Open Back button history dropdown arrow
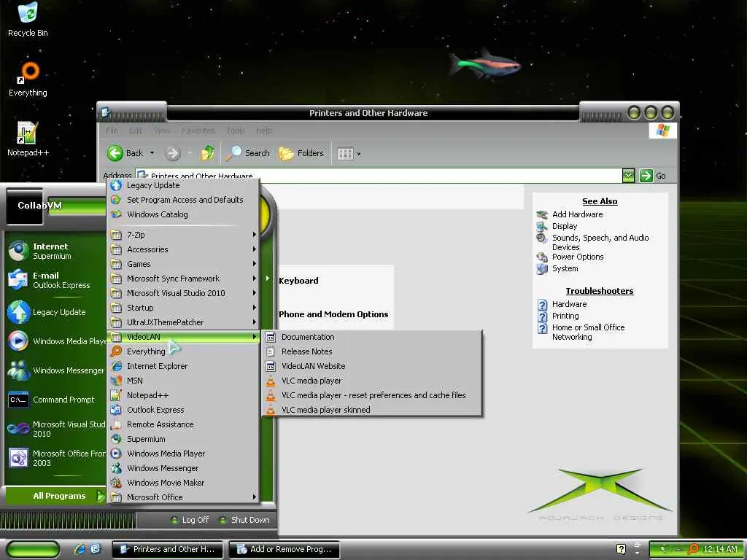Image resolution: width=747 pixels, height=560 pixels. [x=152, y=153]
